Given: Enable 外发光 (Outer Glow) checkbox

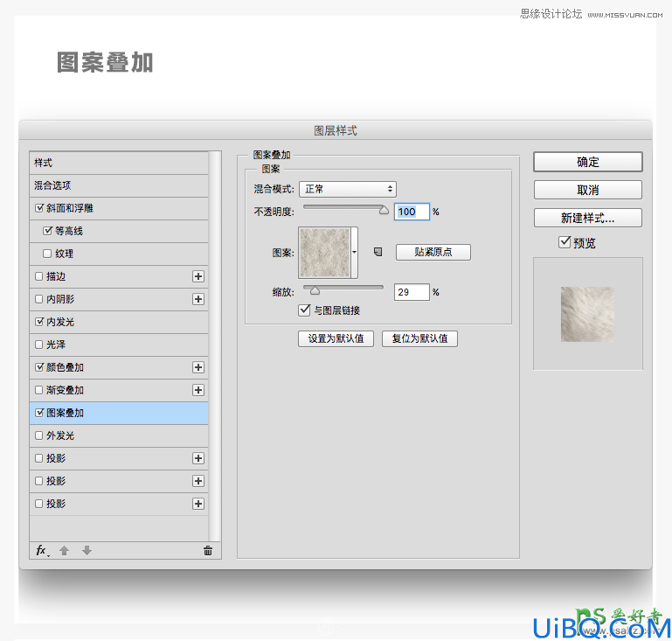Looking at the screenshot, I should 39,435.
